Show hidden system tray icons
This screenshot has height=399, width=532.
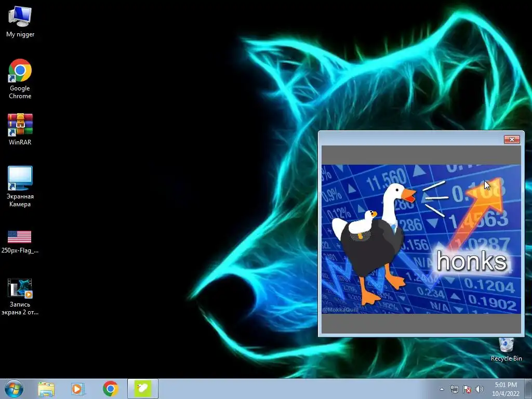tap(442, 390)
